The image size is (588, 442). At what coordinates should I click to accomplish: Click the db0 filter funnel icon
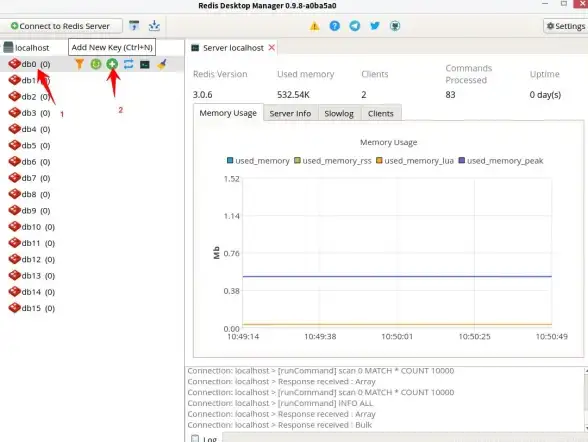point(79,64)
